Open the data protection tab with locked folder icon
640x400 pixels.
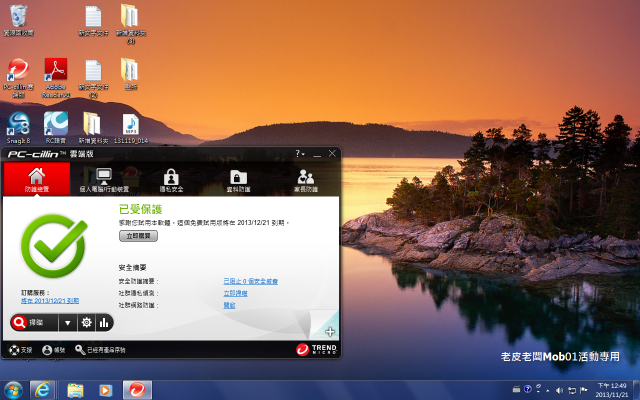(238, 180)
